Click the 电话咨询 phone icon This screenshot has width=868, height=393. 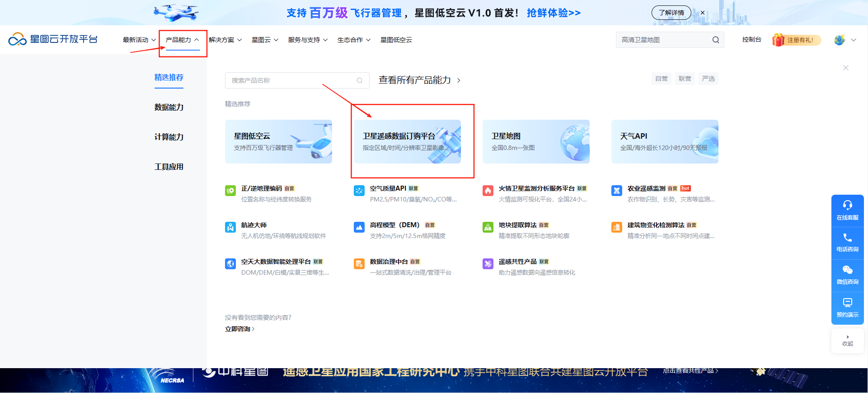click(x=847, y=238)
